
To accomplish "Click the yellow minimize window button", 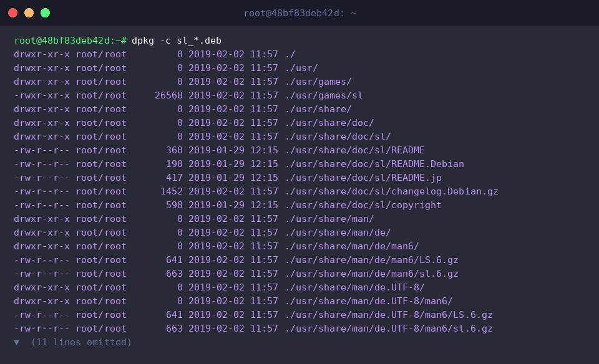I will pyautogui.click(x=29, y=13).
